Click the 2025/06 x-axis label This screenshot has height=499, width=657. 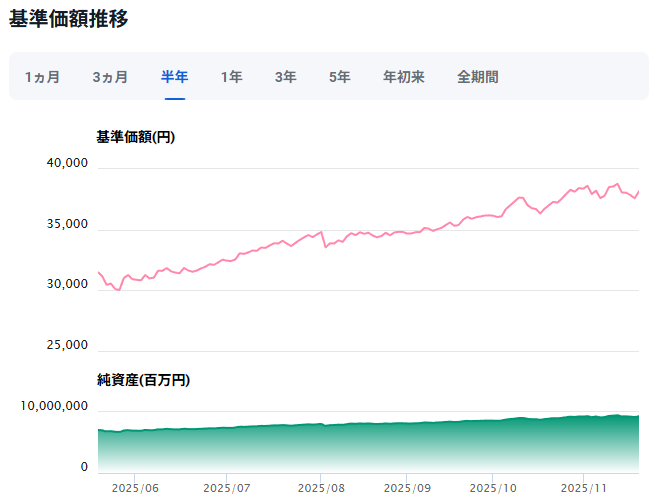click(138, 488)
